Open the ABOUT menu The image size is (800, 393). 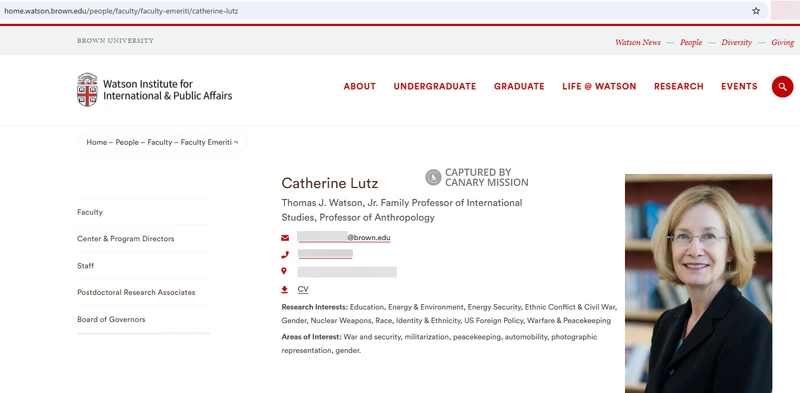pyautogui.click(x=360, y=87)
